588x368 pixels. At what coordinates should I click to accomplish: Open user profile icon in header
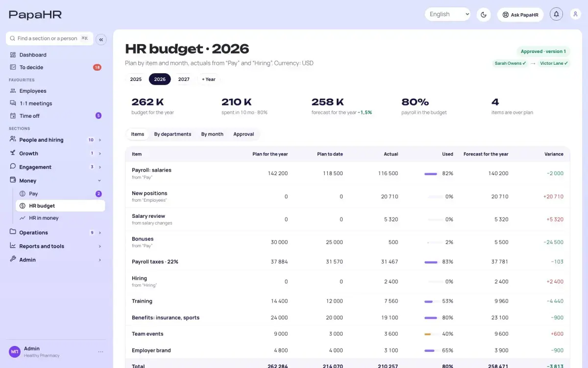point(576,14)
